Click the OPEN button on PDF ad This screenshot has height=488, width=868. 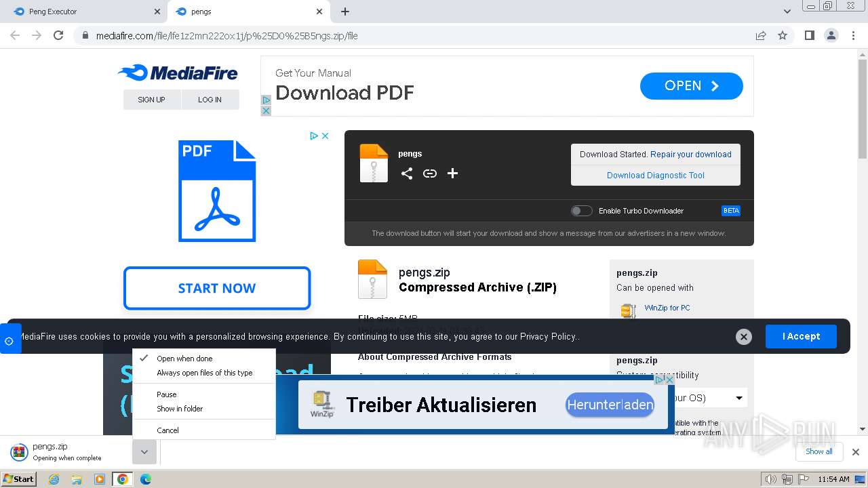692,86
